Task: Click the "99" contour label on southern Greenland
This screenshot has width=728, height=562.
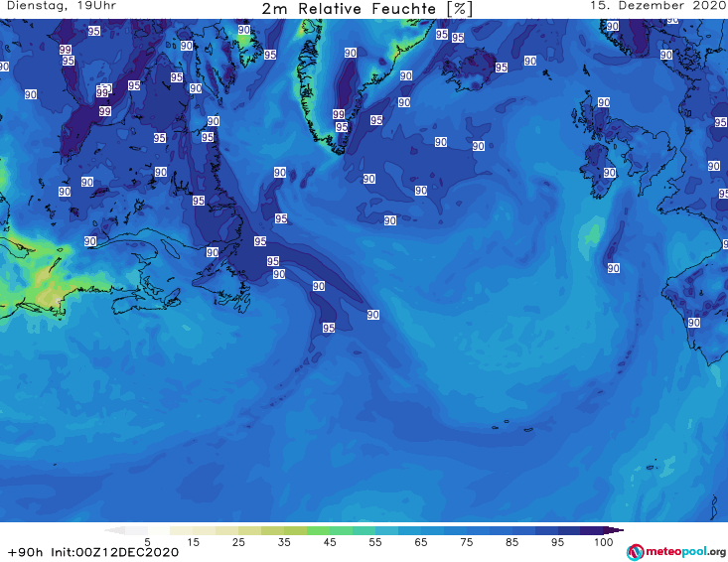Action: coord(339,114)
